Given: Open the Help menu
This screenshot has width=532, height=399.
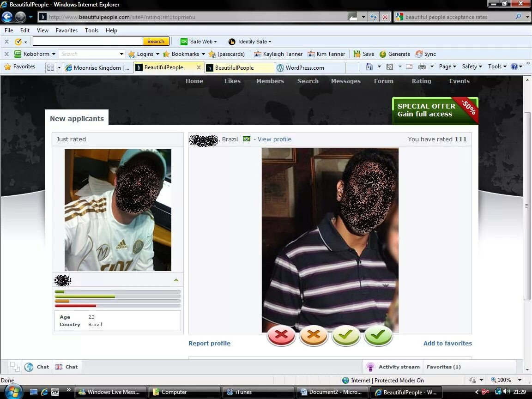Looking at the screenshot, I should pyautogui.click(x=111, y=30).
